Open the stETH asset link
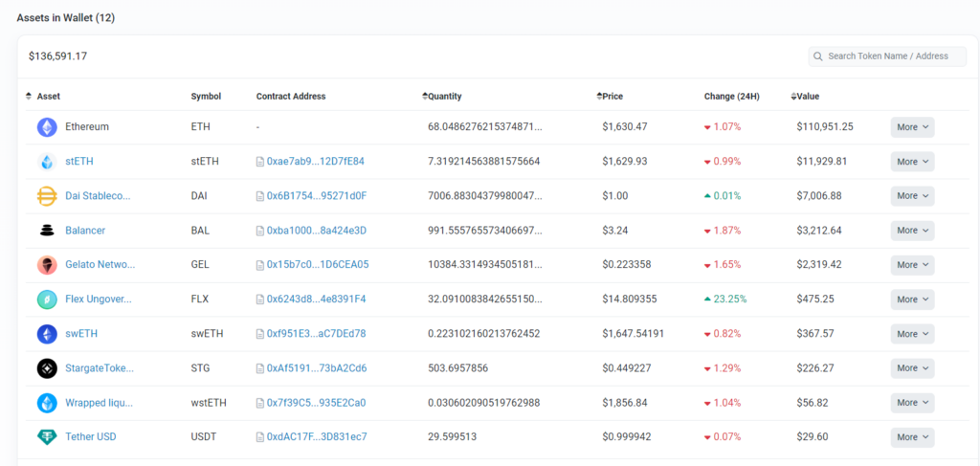 79,161
